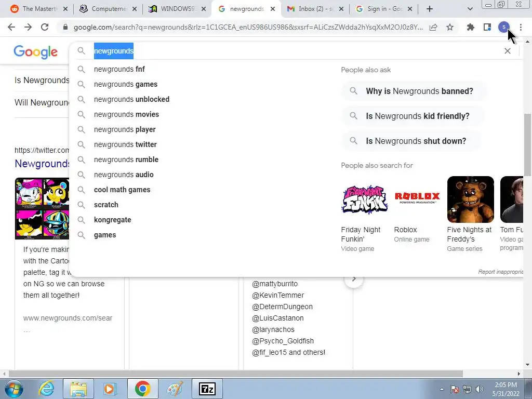Open Friday Night Funkin' thumbnail
Image resolution: width=532 pixels, height=399 pixels.
(364, 199)
